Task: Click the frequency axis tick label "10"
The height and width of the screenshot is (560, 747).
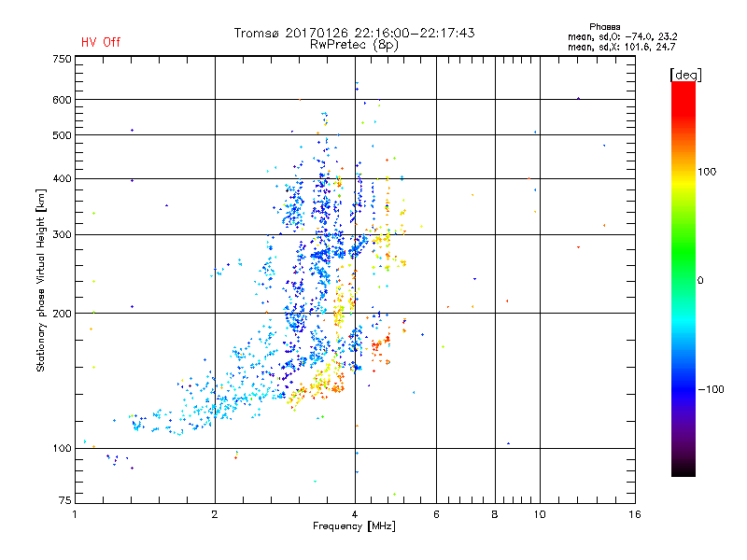Action: pyautogui.click(x=540, y=514)
